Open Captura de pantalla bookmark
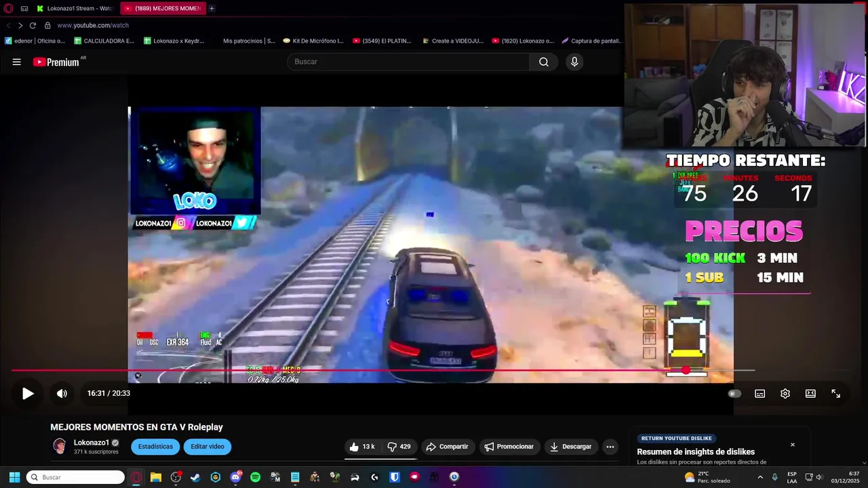The height and width of the screenshot is (488, 868). (x=591, y=41)
